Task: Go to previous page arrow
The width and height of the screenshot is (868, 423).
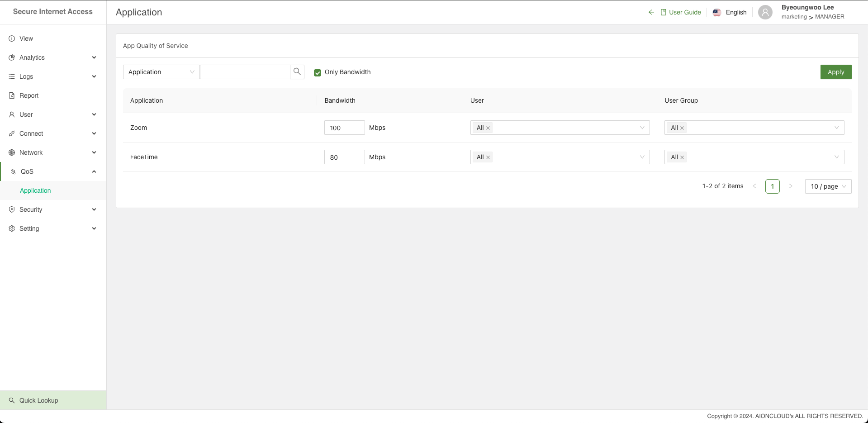Action: [754, 186]
